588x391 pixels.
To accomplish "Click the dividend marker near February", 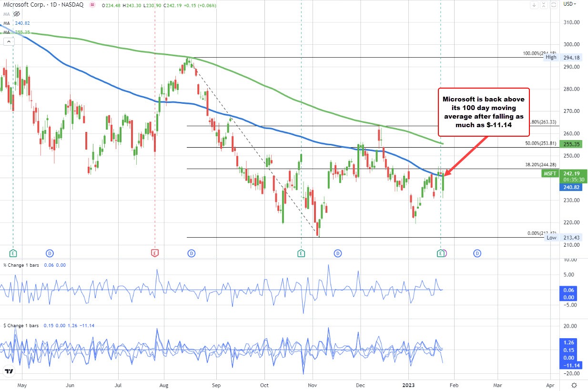I will (477, 253).
